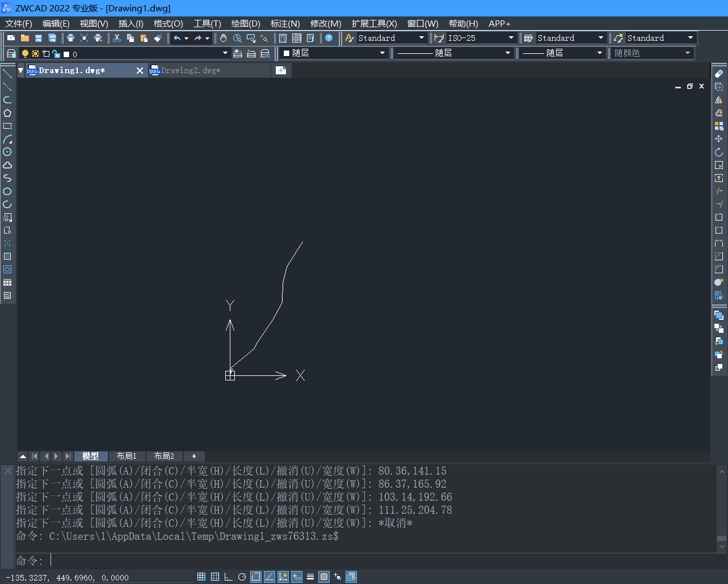Click the New drawing icon
Viewport: 728px width, 584px height.
point(11,38)
